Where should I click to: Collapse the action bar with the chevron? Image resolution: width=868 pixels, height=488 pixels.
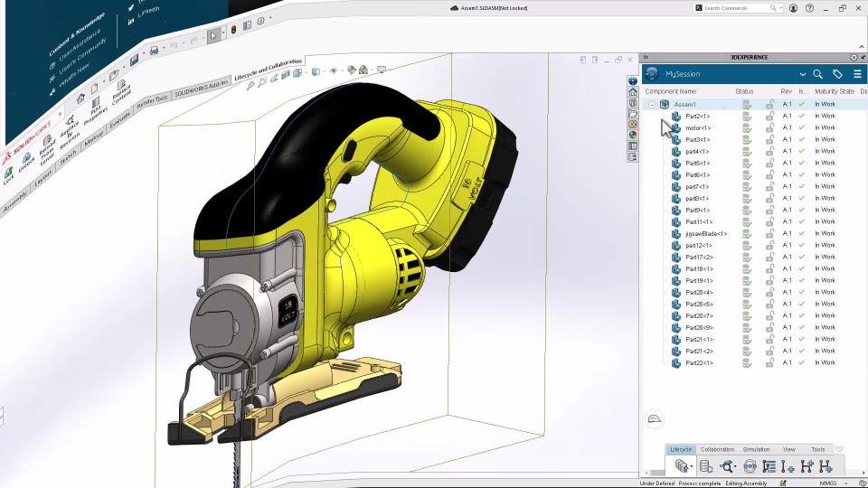coord(839,449)
